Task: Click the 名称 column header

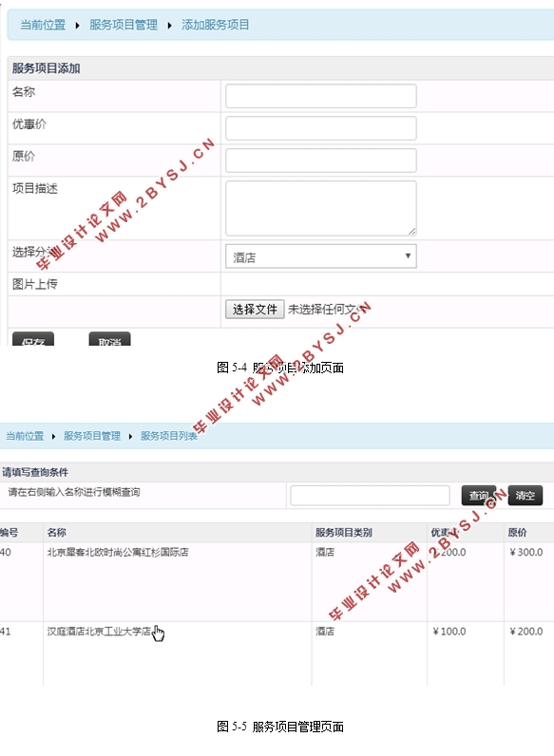Action: pyautogui.click(x=56, y=532)
